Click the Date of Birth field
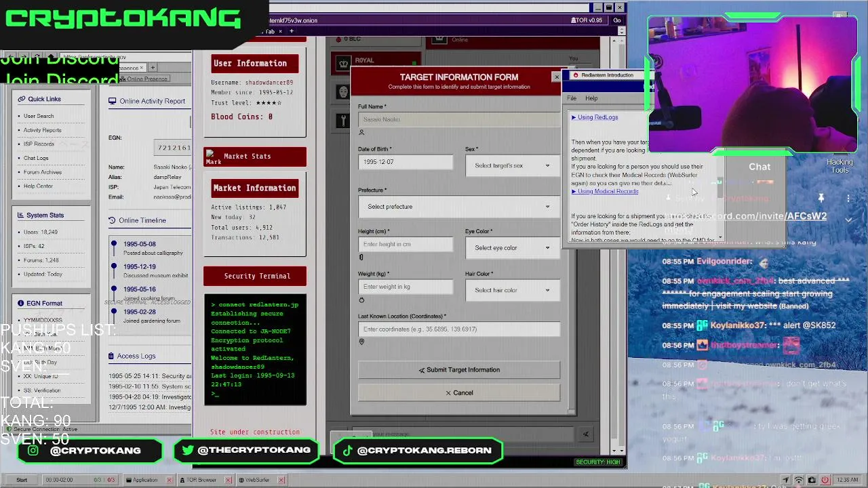The image size is (868, 488). click(x=406, y=163)
